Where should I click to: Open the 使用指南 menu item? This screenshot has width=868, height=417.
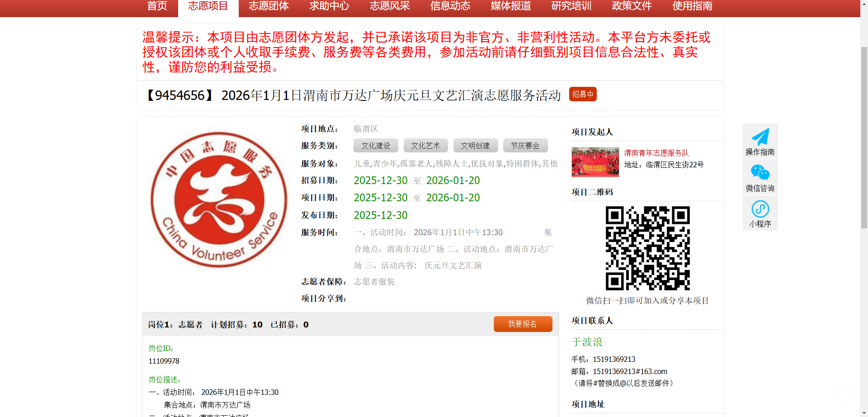692,6
